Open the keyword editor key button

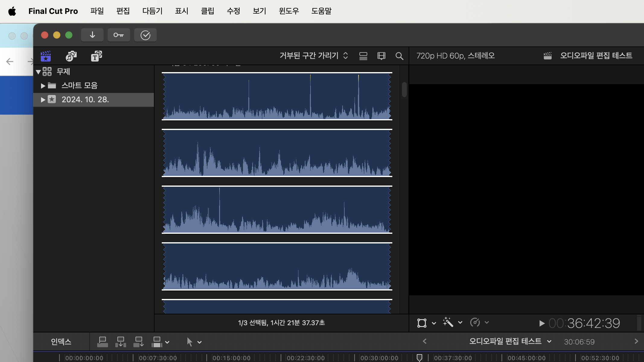[119, 35]
